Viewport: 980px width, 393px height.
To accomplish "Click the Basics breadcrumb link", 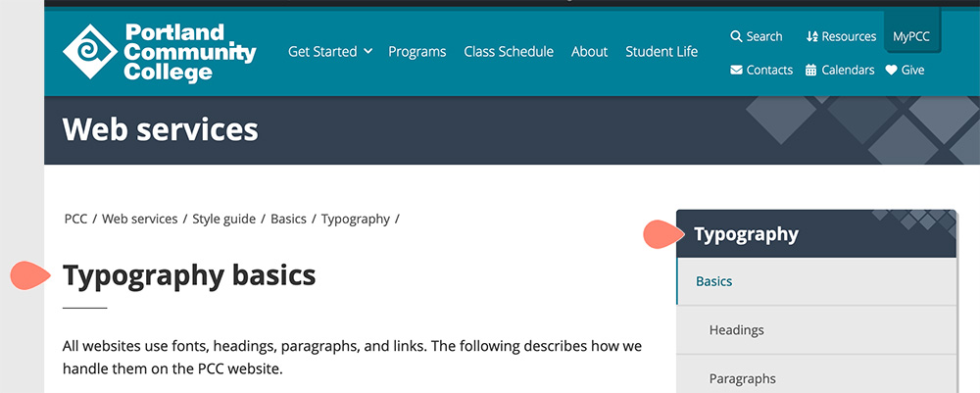I will [x=288, y=219].
